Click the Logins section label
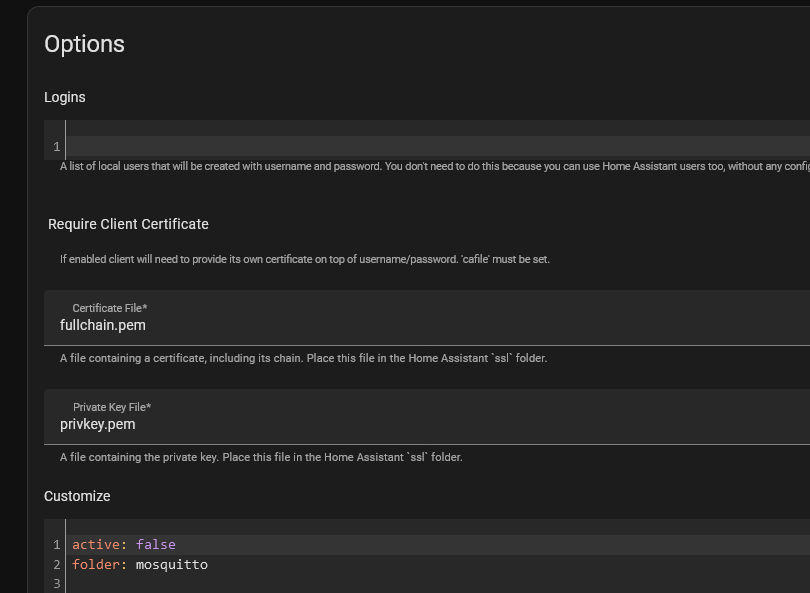The height and width of the screenshot is (593, 810). [x=65, y=97]
